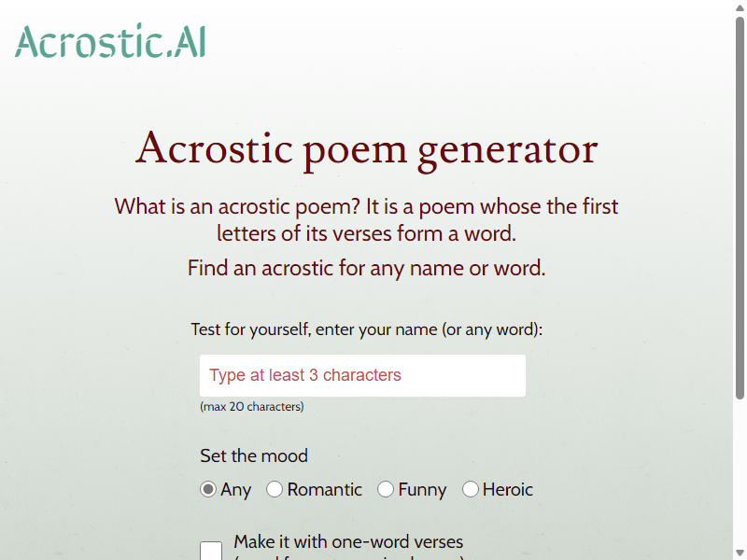Click the scrollbar down arrow

click(x=740, y=554)
